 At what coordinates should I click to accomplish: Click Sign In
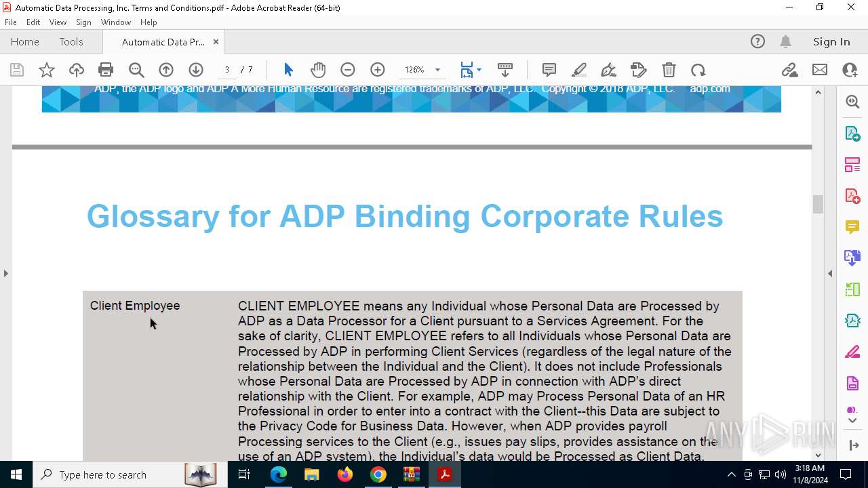[x=831, y=41]
